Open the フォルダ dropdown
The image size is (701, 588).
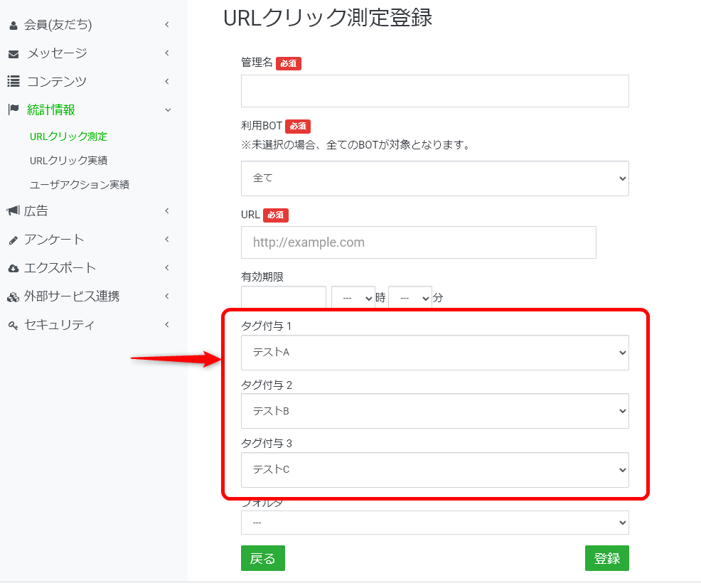click(x=434, y=523)
